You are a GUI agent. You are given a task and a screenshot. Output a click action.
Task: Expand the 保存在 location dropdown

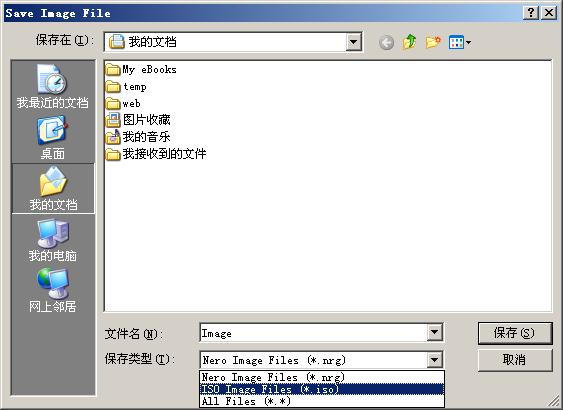click(353, 42)
